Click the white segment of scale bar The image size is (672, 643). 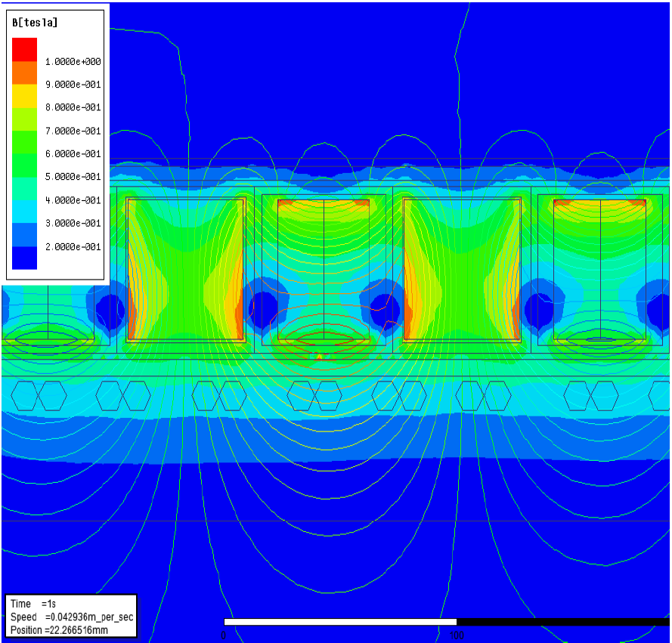click(x=340, y=622)
